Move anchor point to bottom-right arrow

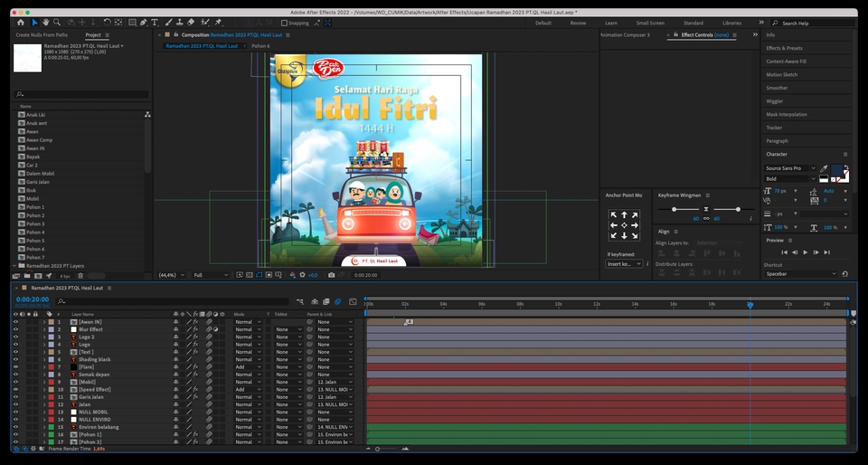(x=635, y=236)
